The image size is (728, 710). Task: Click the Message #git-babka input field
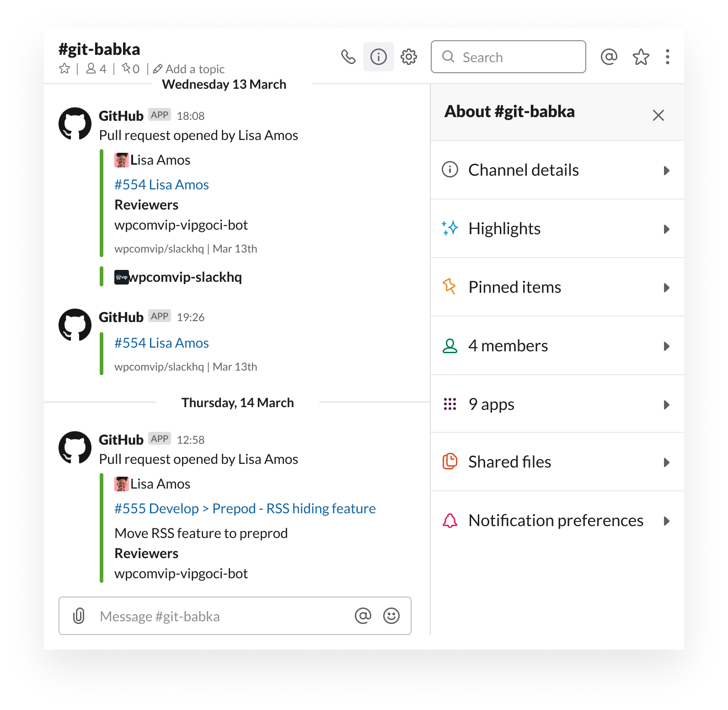pyautogui.click(x=235, y=616)
